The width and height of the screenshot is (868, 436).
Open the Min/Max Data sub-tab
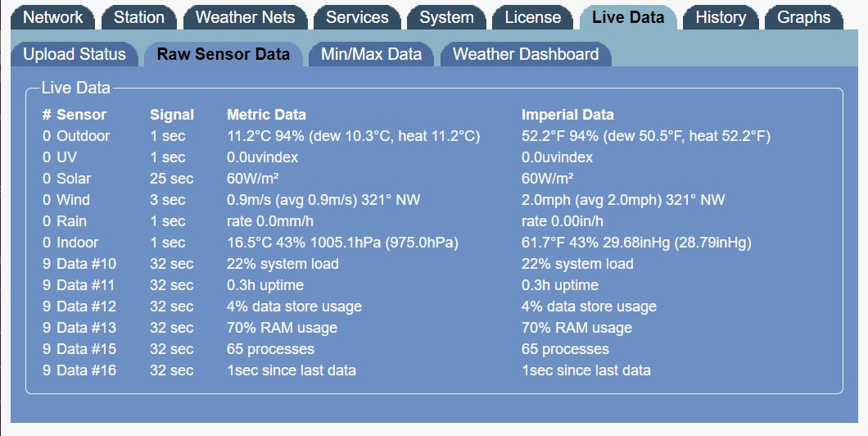point(372,54)
